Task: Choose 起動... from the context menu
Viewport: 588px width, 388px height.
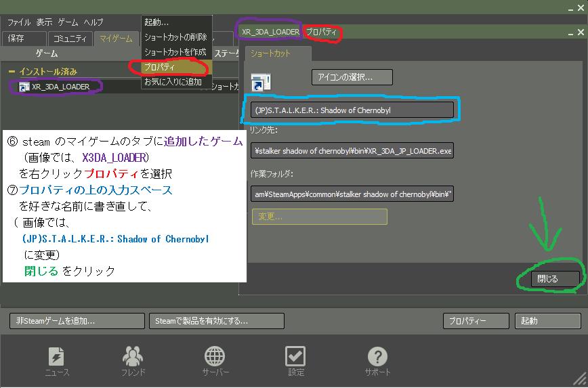Action: pos(177,22)
